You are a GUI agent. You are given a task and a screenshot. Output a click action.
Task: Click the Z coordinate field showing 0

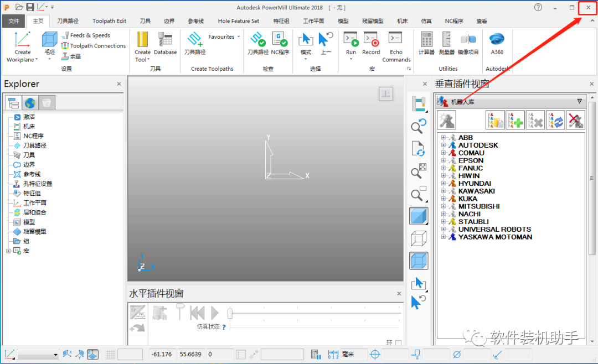pos(220,355)
